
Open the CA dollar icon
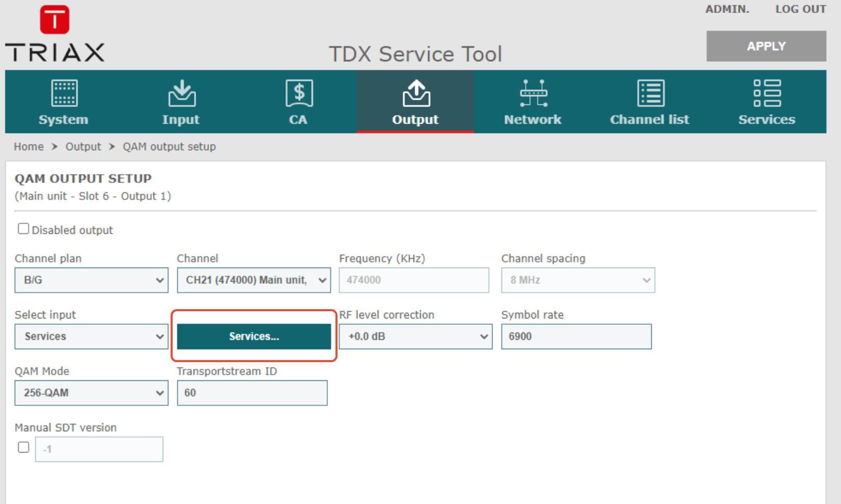tap(299, 93)
